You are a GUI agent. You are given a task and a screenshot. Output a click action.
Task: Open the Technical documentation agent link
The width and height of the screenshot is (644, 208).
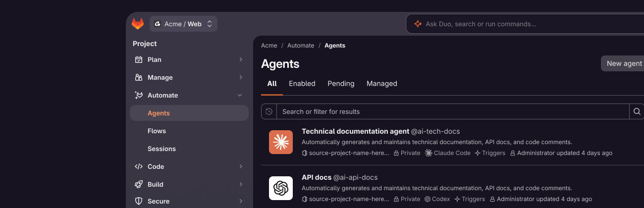click(355, 131)
